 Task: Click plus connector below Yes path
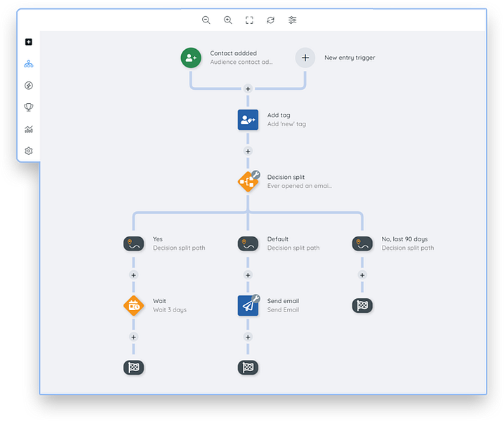(133, 275)
